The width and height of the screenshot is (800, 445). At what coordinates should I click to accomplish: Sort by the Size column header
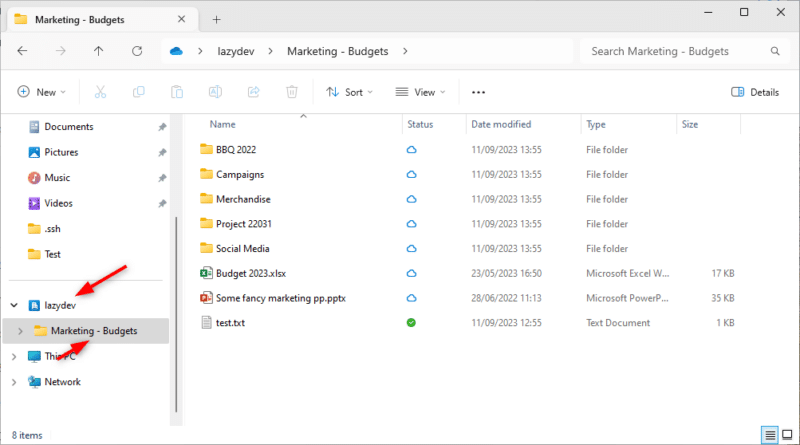click(690, 124)
